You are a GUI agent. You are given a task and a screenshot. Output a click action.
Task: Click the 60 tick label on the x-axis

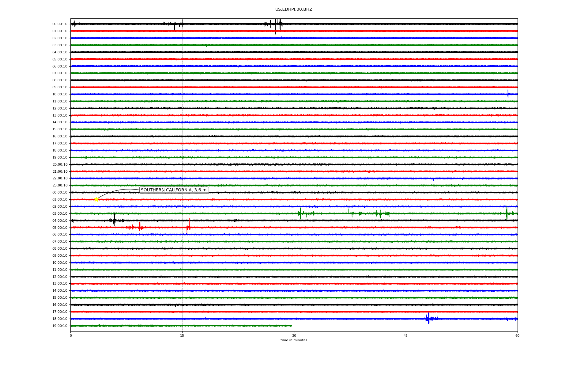517,335
